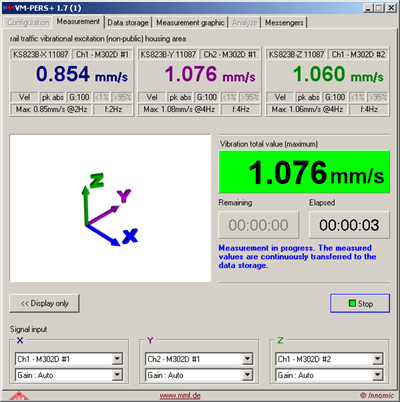Click the green Z axis arrow in 3D view
Viewport: 400px width, 402px height.
[86, 205]
